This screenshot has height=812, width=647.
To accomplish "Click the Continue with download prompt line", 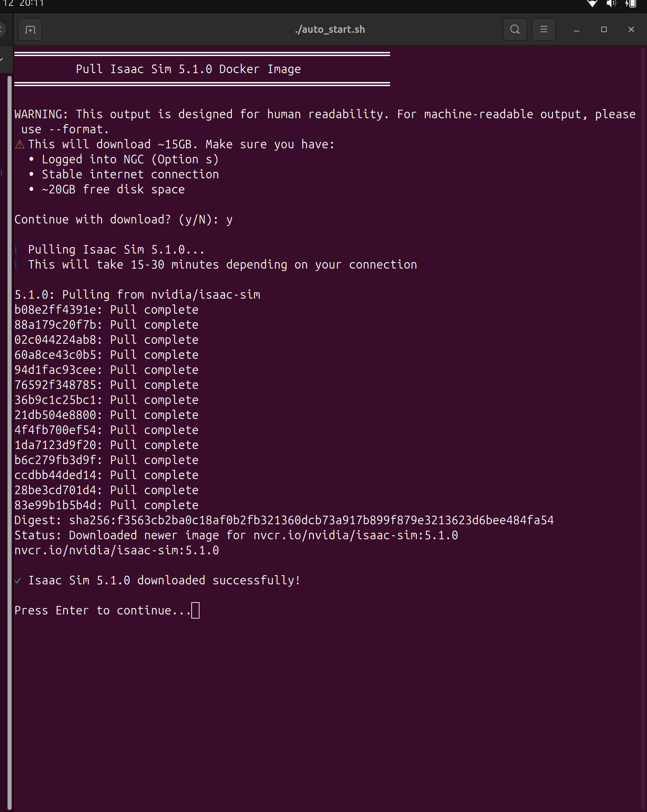I will pos(123,219).
